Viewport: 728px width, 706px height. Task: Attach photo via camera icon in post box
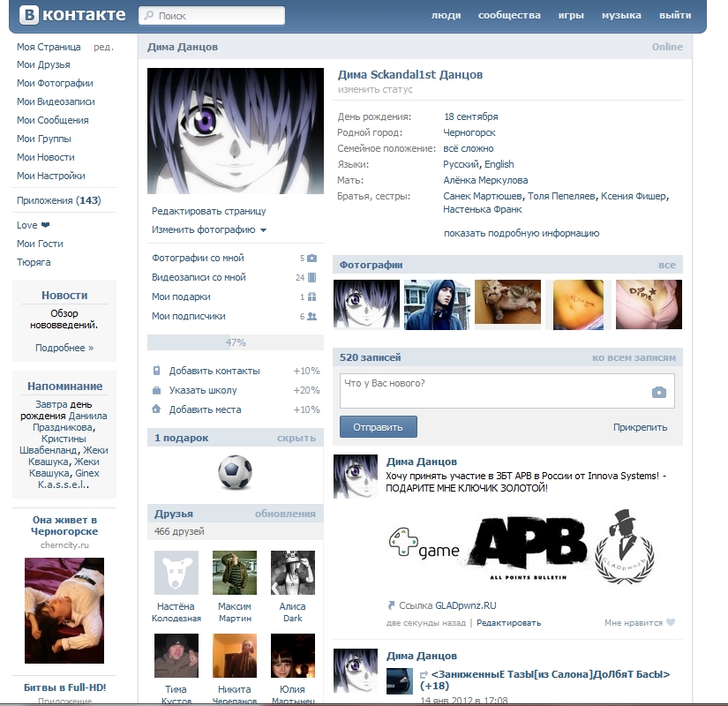(659, 393)
